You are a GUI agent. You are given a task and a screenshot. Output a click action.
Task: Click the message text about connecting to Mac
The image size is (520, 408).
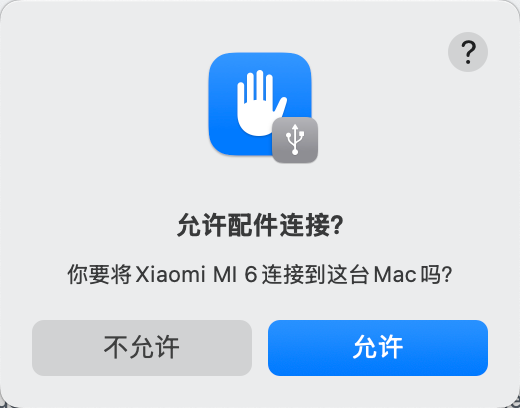click(260, 275)
